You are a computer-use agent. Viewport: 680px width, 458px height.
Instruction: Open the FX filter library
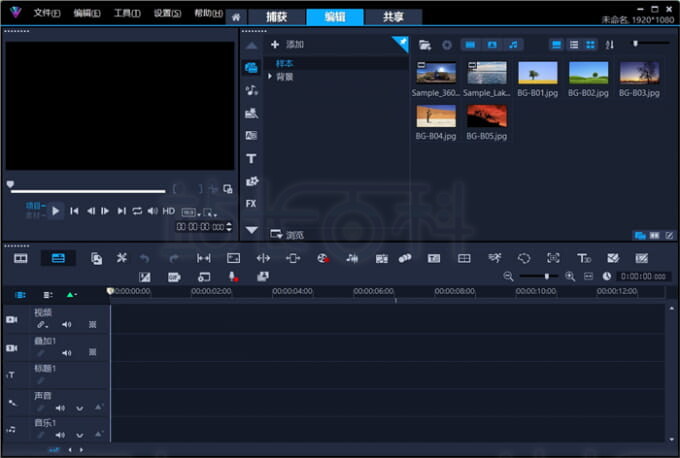click(x=251, y=204)
